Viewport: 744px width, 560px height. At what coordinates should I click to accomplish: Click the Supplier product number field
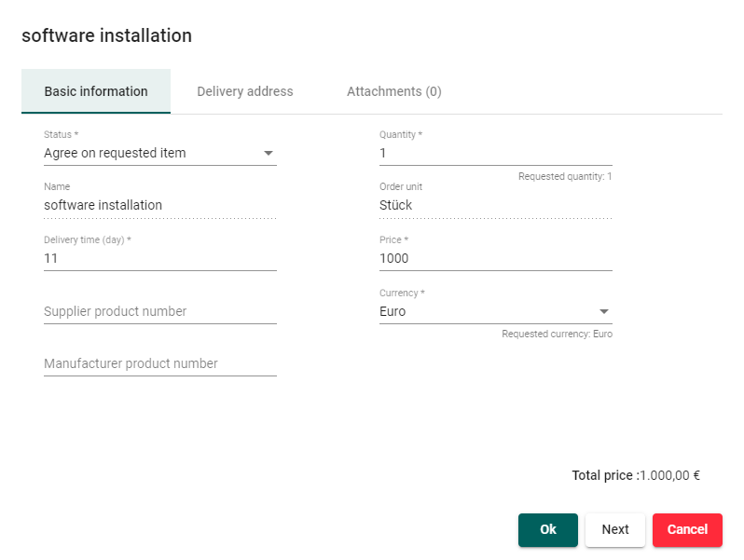pos(159,311)
